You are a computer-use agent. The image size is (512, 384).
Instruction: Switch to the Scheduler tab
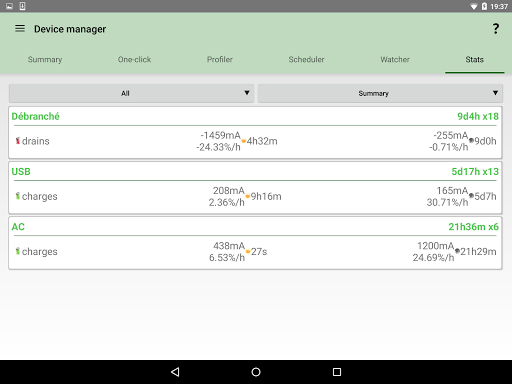pyautogui.click(x=306, y=59)
